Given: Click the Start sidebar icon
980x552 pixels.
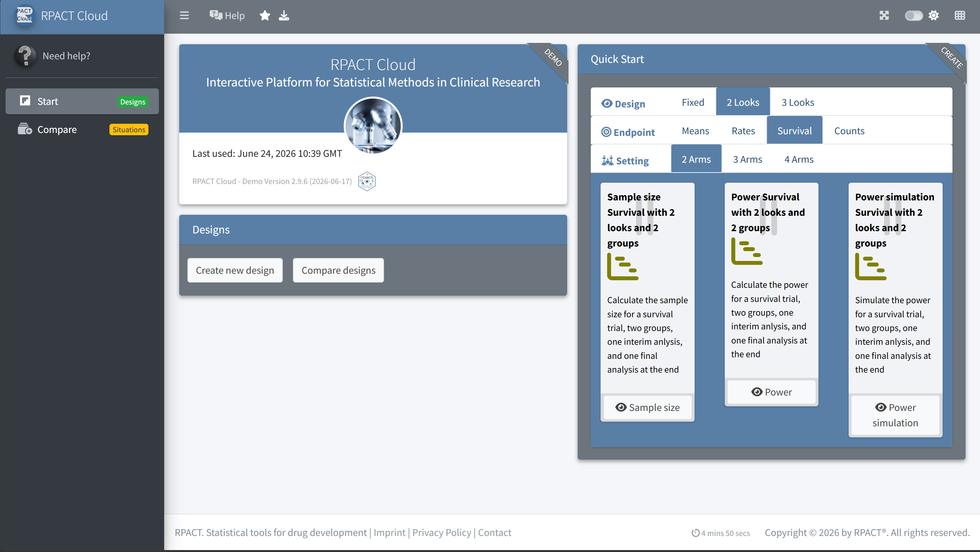Looking at the screenshot, I should [25, 101].
